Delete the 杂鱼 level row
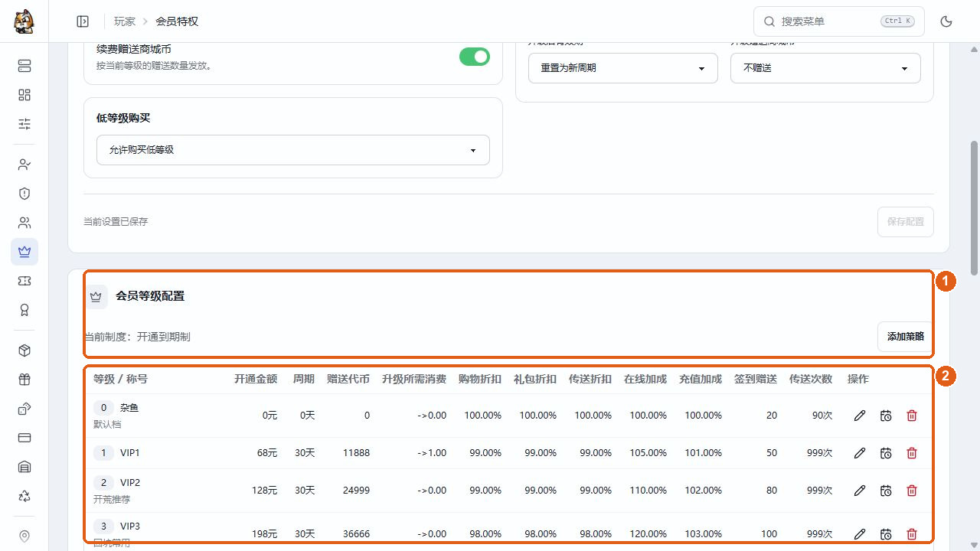Image resolution: width=980 pixels, height=551 pixels. pos(912,416)
